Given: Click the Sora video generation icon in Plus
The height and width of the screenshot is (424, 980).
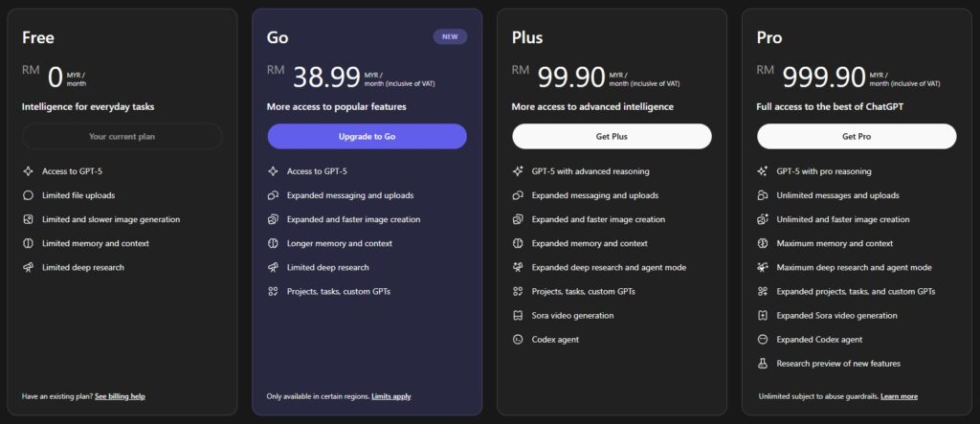Looking at the screenshot, I should coord(518,316).
